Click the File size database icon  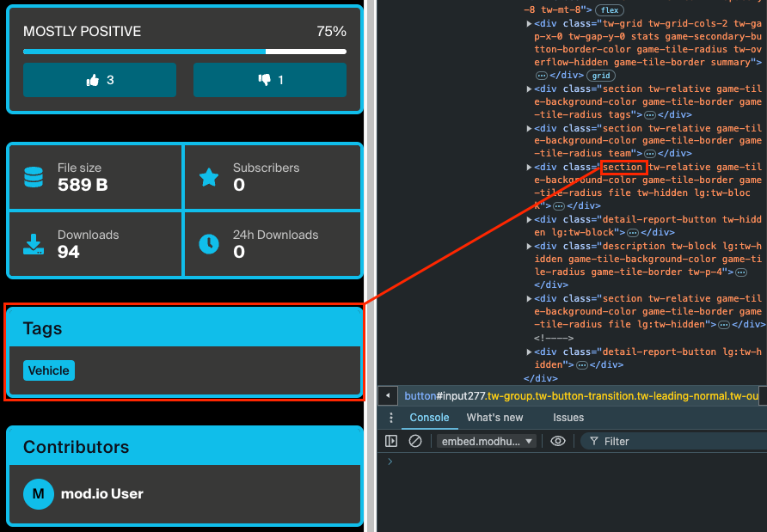click(34, 177)
